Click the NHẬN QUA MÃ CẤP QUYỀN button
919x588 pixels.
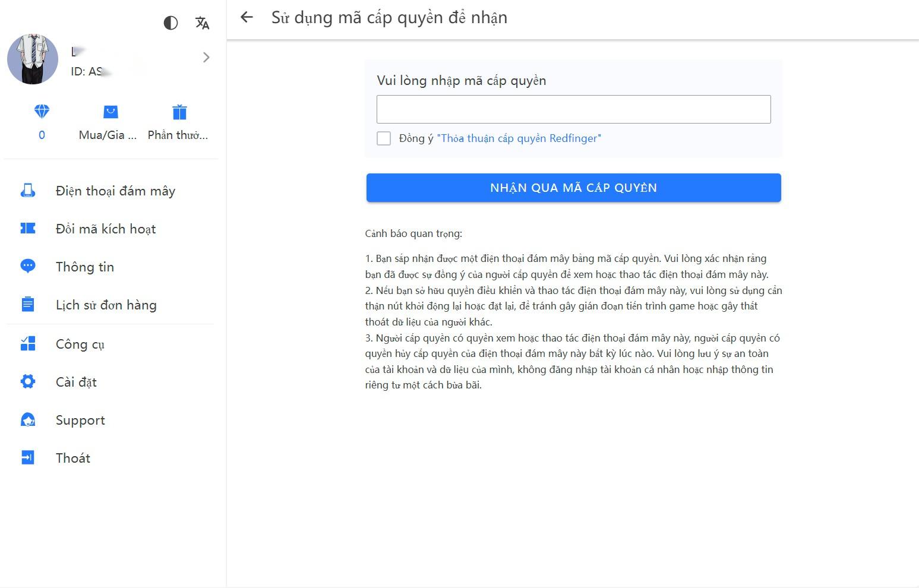(573, 188)
